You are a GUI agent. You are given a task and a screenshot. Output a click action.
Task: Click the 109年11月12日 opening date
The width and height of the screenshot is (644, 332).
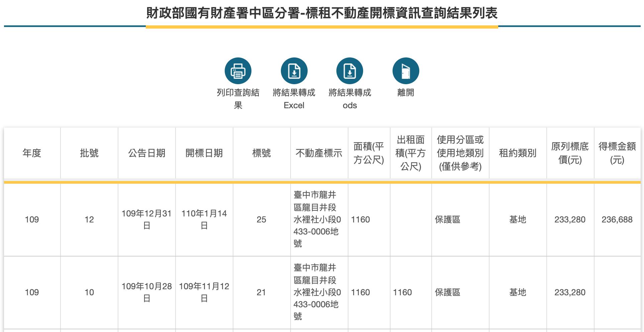[x=204, y=292]
